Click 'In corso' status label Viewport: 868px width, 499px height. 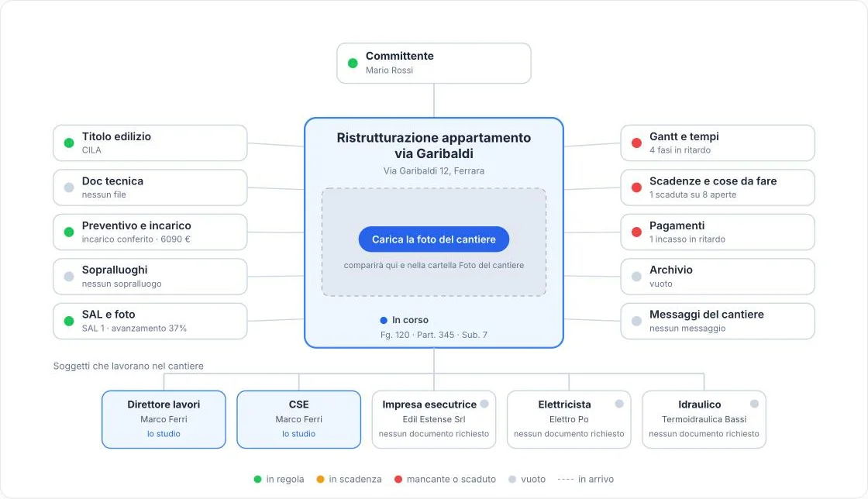click(x=410, y=320)
